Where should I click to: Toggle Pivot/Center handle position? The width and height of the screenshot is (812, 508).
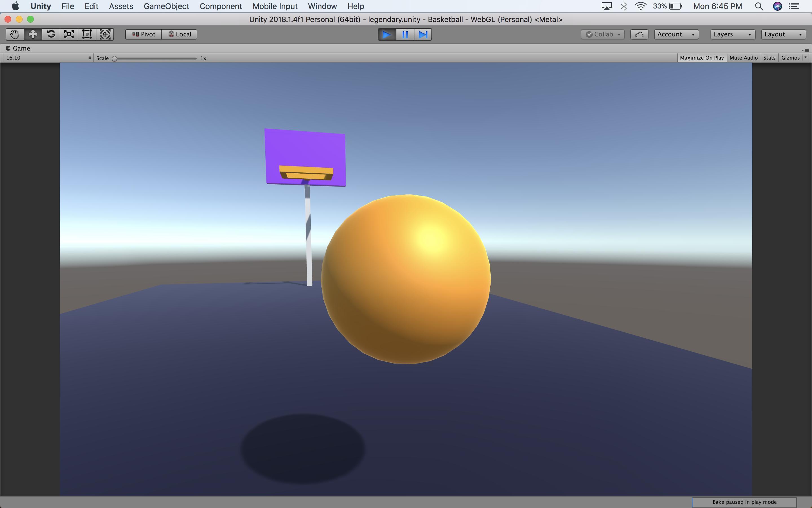144,34
